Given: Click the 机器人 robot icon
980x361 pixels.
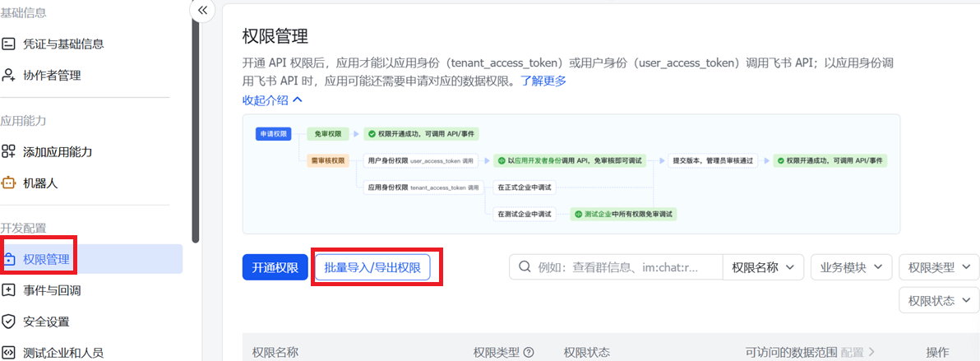Looking at the screenshot, I should [8, 183].
